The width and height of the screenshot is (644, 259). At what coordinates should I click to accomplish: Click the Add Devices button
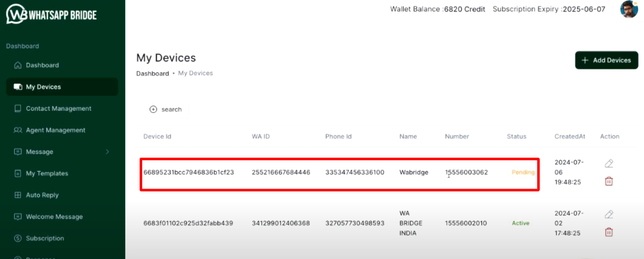pos(607,60)
